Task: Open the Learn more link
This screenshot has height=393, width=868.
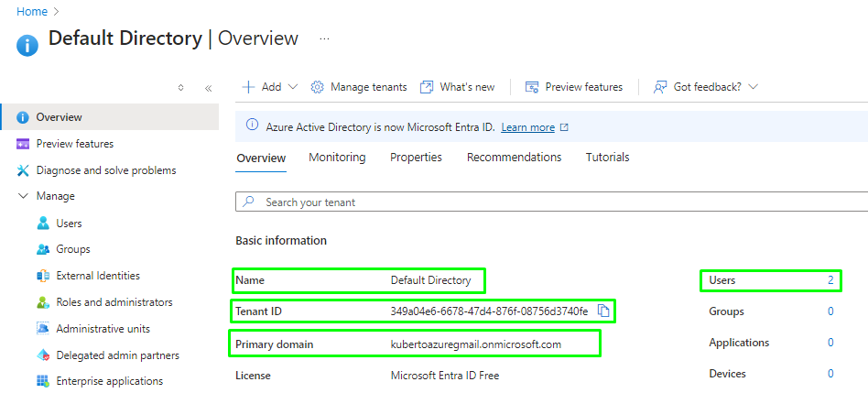Action: coord(527,127)
